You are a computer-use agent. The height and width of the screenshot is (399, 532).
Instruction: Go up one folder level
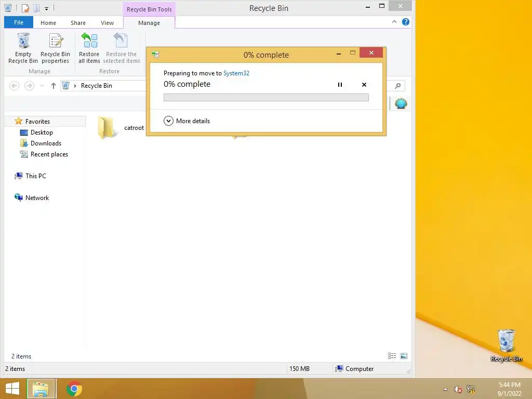click(x=54, y=86)
